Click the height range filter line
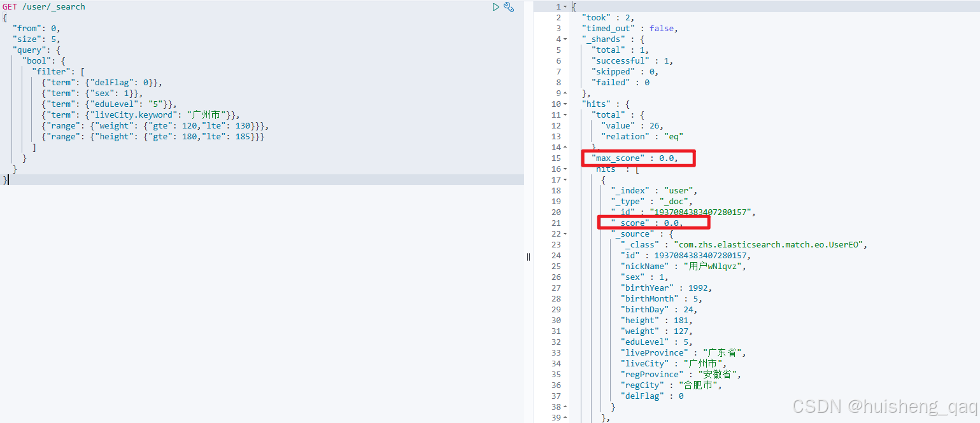Image resolution: width=980 pixels, height=423 pixels. pos(153,137)
